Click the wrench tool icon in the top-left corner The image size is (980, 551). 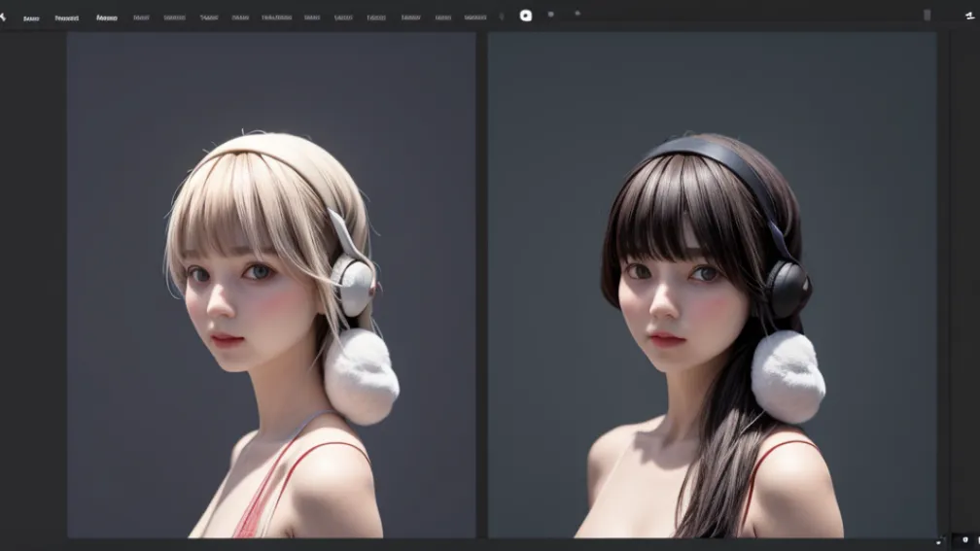click(x=3, y=17)
